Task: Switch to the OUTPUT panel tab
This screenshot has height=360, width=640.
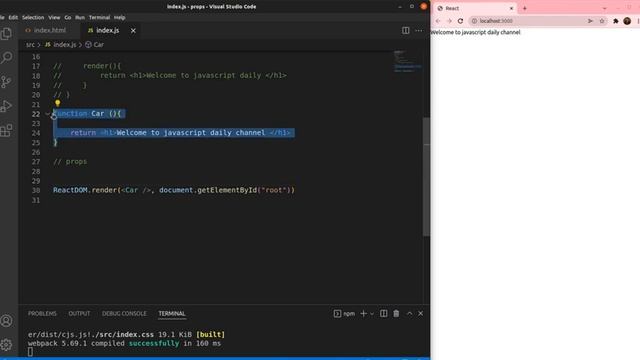Action: pyautogui.click(x=79, y=313)
